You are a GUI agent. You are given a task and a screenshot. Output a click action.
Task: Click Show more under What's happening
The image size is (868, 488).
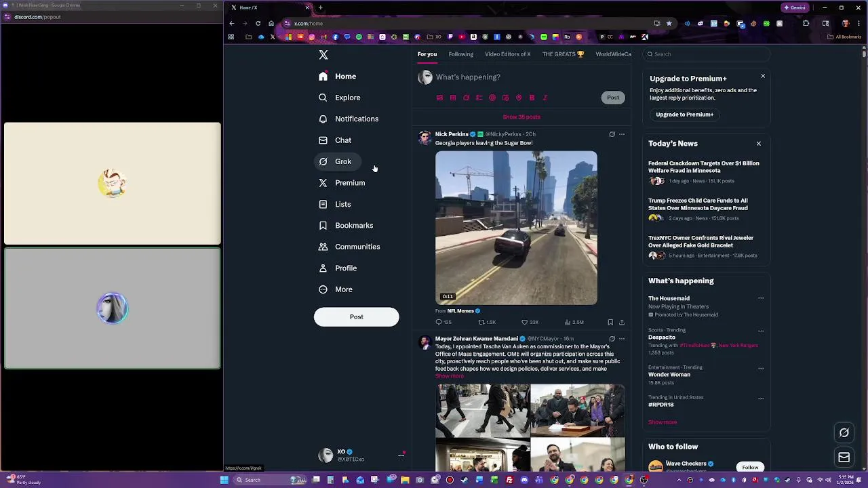pyautogui.click(x=663, y=422)
